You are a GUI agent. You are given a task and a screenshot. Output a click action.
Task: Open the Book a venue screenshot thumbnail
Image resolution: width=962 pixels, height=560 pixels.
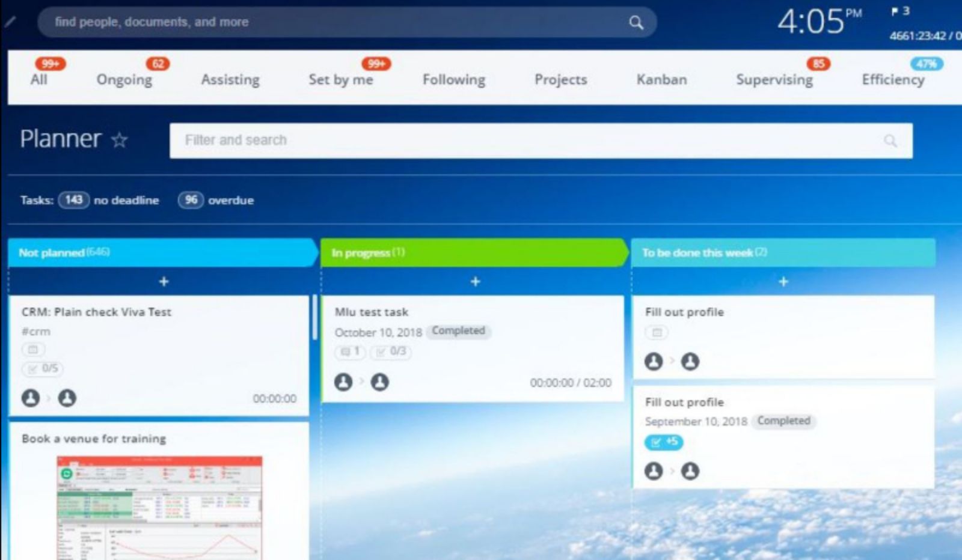click(x=159, y=508)
